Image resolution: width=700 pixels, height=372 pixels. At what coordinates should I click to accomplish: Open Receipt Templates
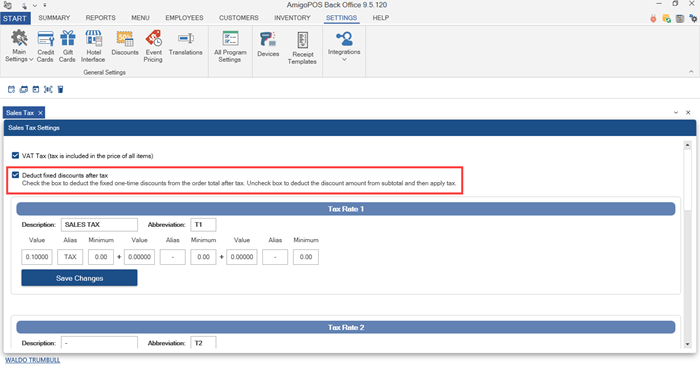302,47
